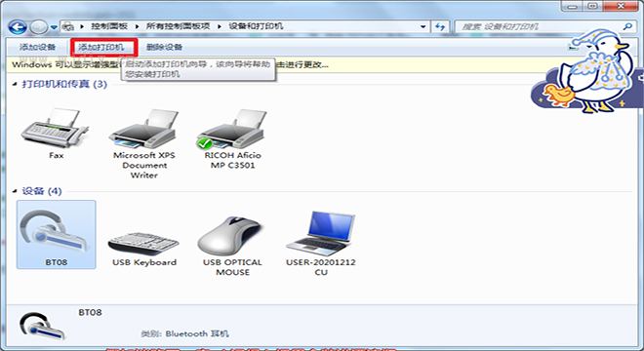Select Microsoft XPS Document Writer printer
This screenshot has width=644, height=351.
click(143, 129)
